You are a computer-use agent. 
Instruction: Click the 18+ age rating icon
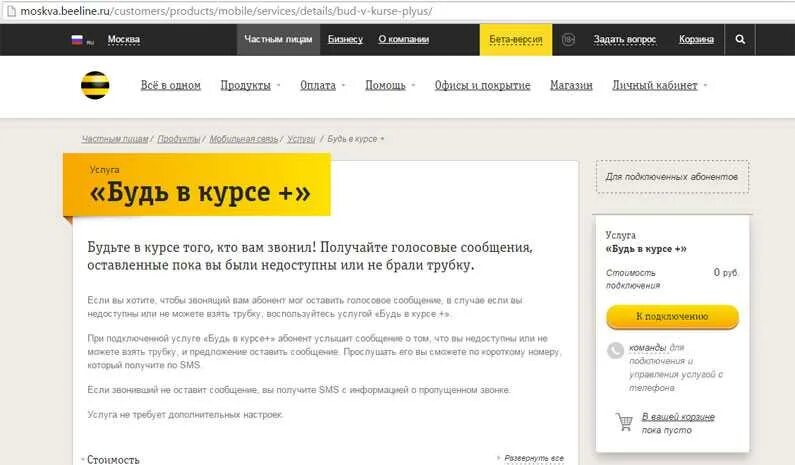click(x=568, y=40)
